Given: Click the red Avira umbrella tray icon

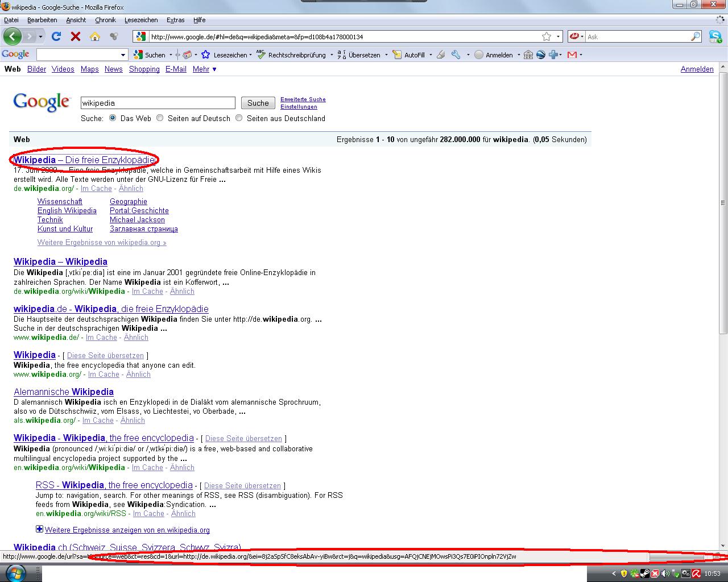Looking at the screenshot, I should [696, 573].
